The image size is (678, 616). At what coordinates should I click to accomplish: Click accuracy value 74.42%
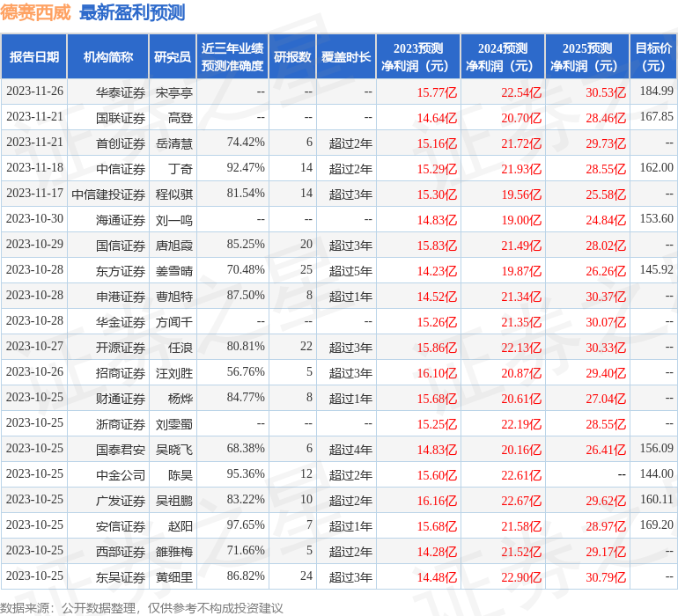[x=246, y=143]
